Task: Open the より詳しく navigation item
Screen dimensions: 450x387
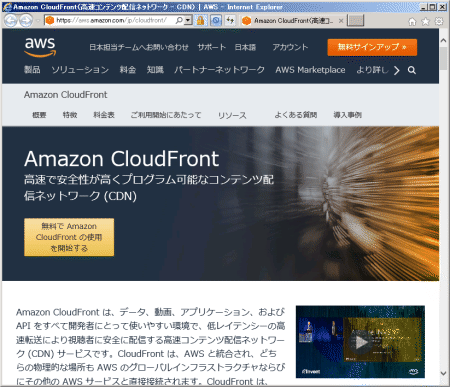Action: (372, 70)
